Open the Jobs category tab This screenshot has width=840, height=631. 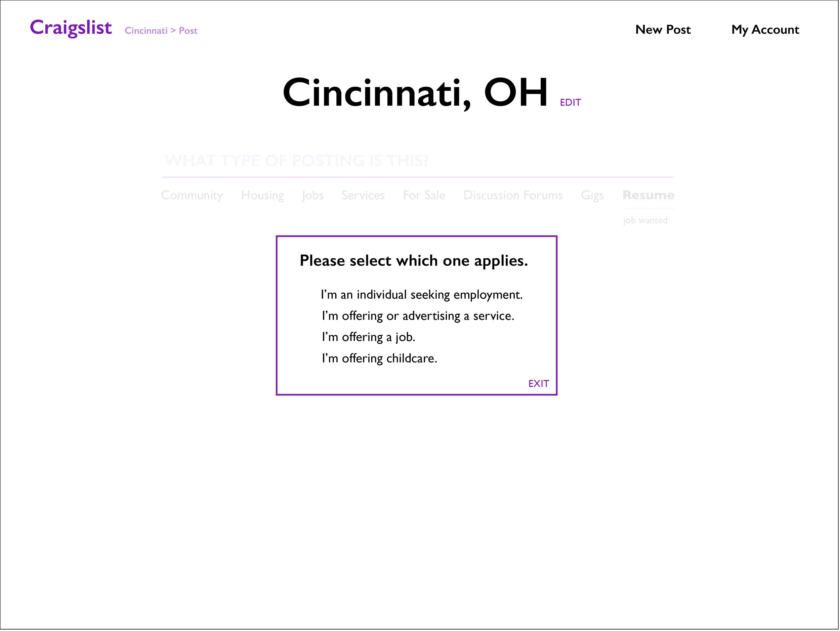tap(312, 195)
